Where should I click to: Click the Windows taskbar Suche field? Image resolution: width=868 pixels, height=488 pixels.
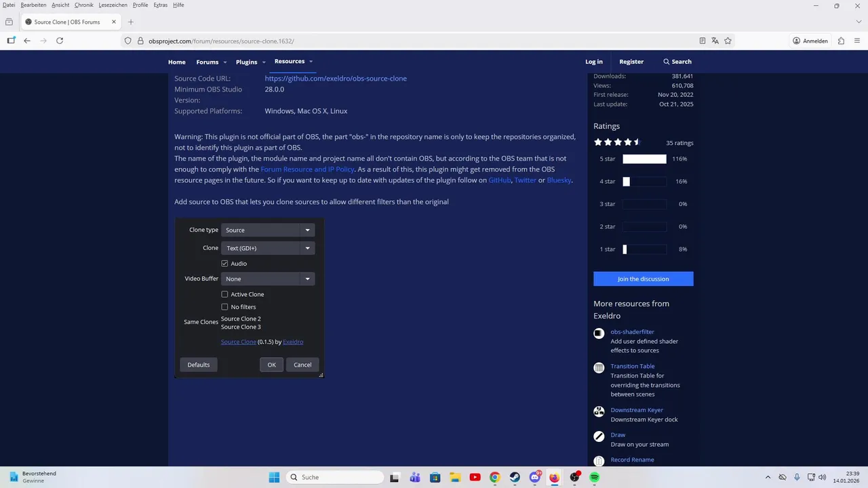335,477
